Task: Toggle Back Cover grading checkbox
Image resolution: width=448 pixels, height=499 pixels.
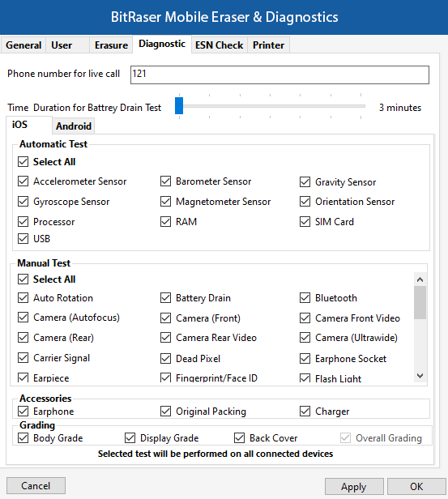Action: (239, 438)
